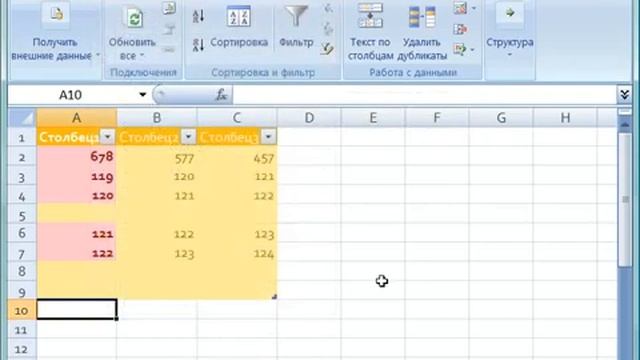Click the clear filter icon
This screenshot has height=360, width=640.
pyautogui.click(x=327, y=8)
